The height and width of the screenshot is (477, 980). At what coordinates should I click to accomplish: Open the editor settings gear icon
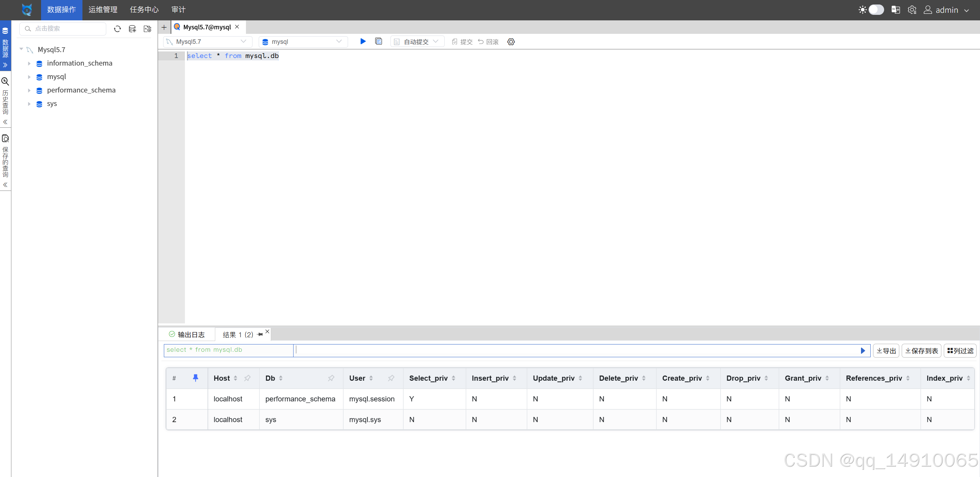tap(511, 42)
